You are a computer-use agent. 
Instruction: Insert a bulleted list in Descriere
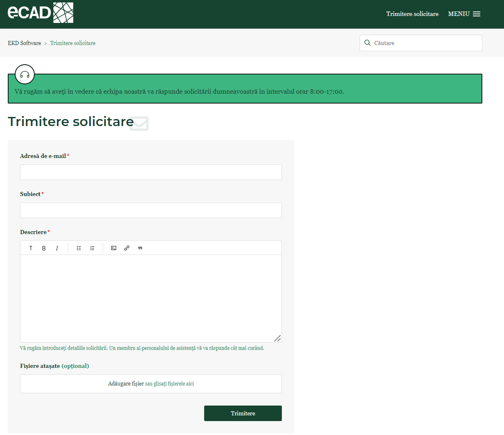point(79,248)
